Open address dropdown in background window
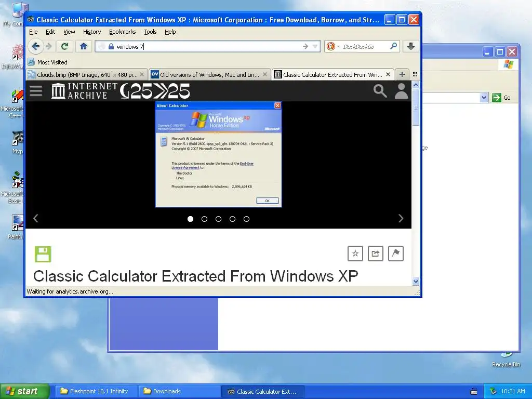The width and height of the screenshot is (532, 399). [484, 98]
